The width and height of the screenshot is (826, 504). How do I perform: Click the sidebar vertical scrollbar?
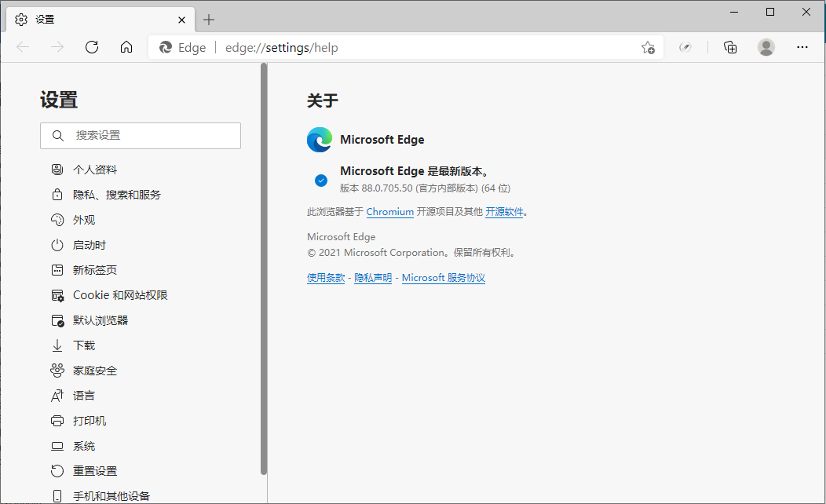click(x=264, y=268)
